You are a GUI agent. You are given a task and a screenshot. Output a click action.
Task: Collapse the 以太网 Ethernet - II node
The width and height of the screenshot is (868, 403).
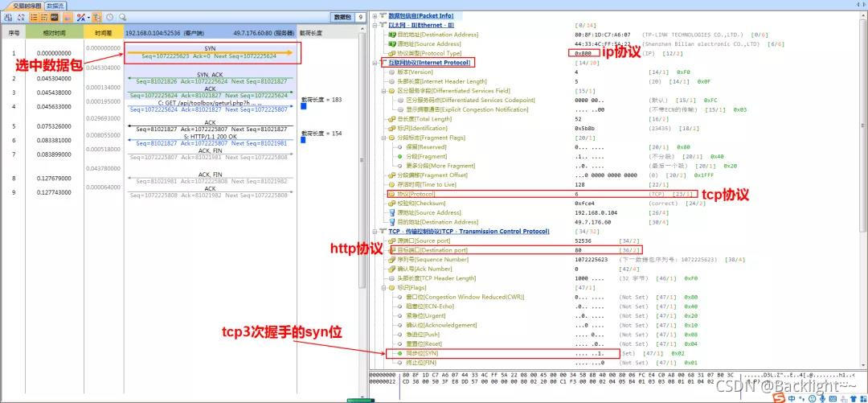[x=375, y=25]
